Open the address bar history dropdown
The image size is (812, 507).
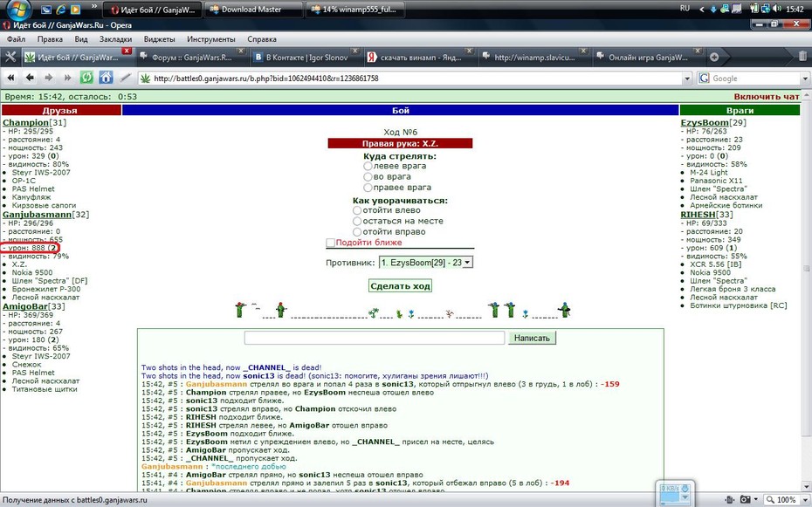(687, 79)
